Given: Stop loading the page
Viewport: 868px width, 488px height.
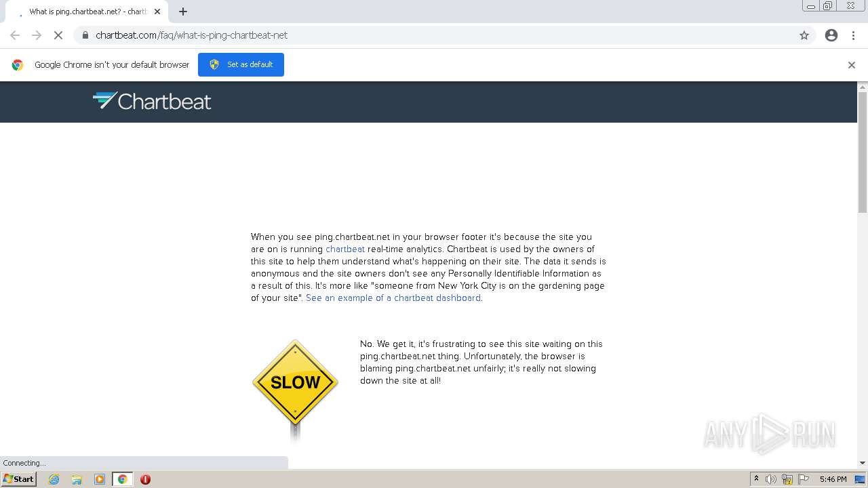Looking at the screenshot, I should coord(58,35).
